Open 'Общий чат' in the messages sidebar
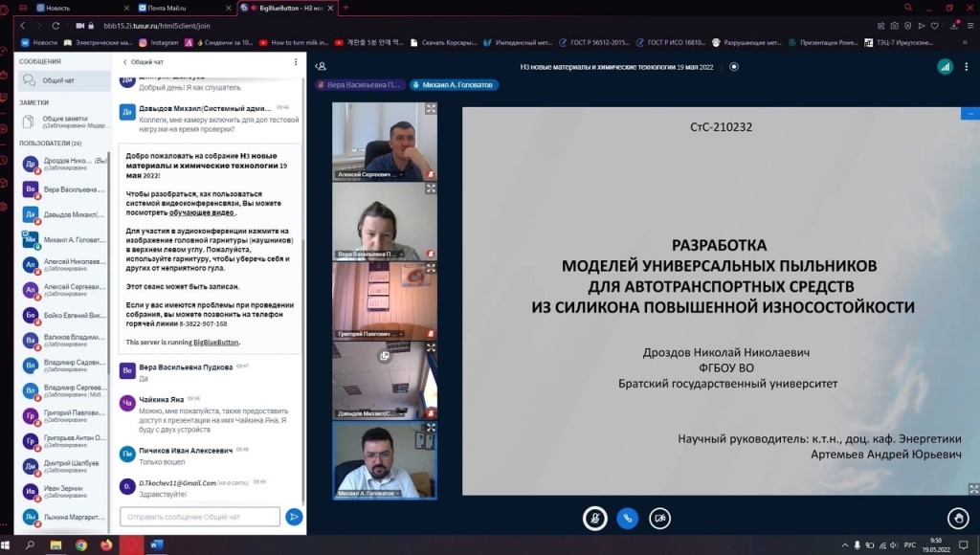 (x=62, y=80)
